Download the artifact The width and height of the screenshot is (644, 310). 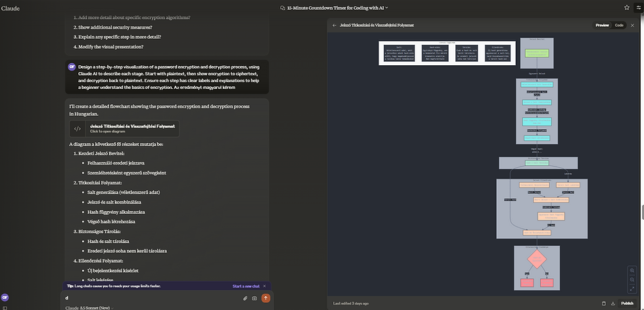[x=612, y=303]
